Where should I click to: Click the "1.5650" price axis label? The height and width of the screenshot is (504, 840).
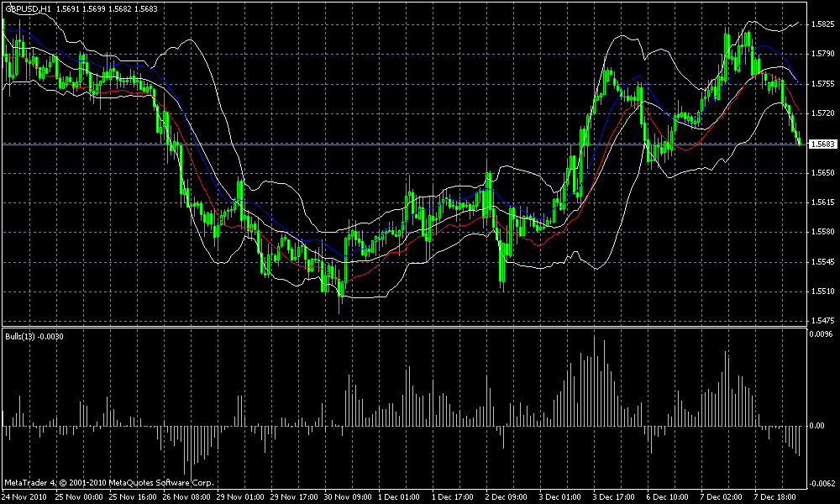point(823,173)
